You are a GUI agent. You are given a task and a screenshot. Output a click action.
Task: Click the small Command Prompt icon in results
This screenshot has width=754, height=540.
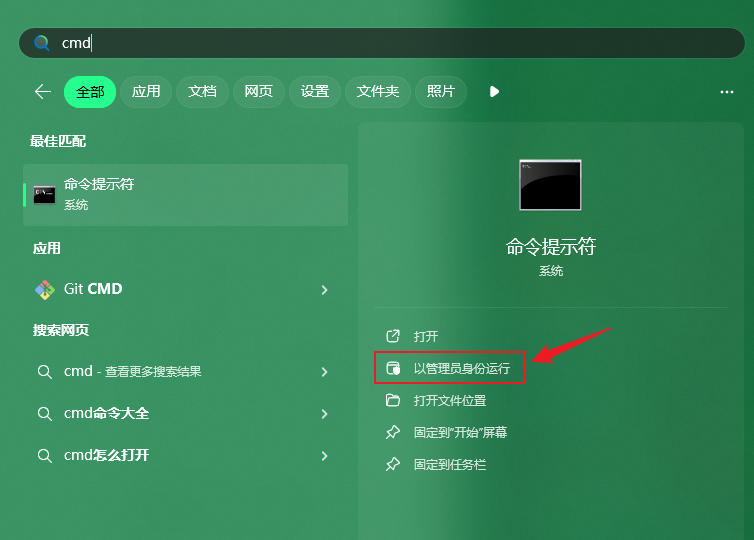coord(44,195)
